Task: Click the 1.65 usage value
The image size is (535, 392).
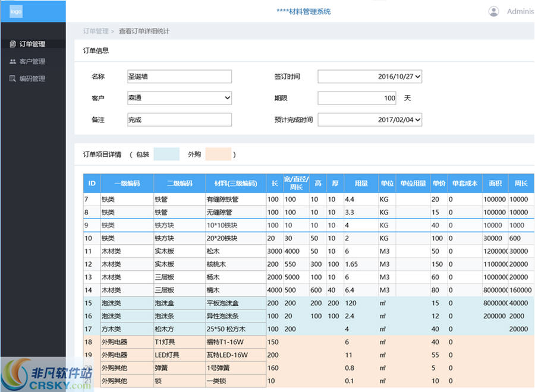Action: pyautogui.click(x=351, y=264)
